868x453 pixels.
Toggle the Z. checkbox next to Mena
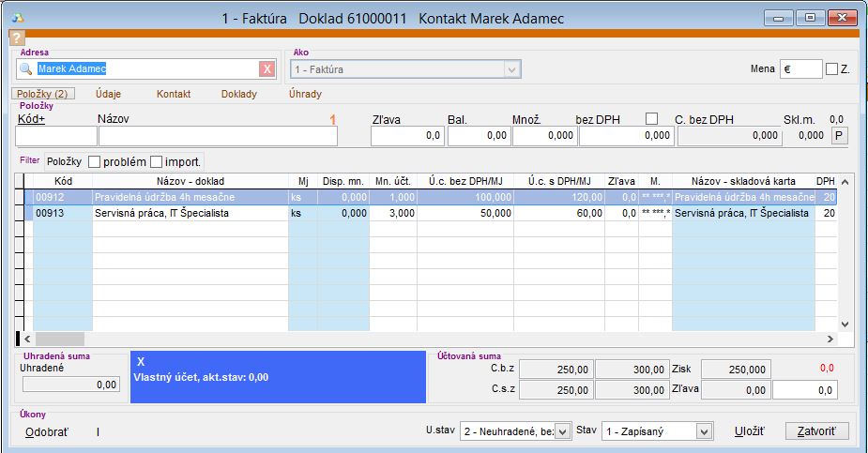pyautogui.click(x=831, y=68)
